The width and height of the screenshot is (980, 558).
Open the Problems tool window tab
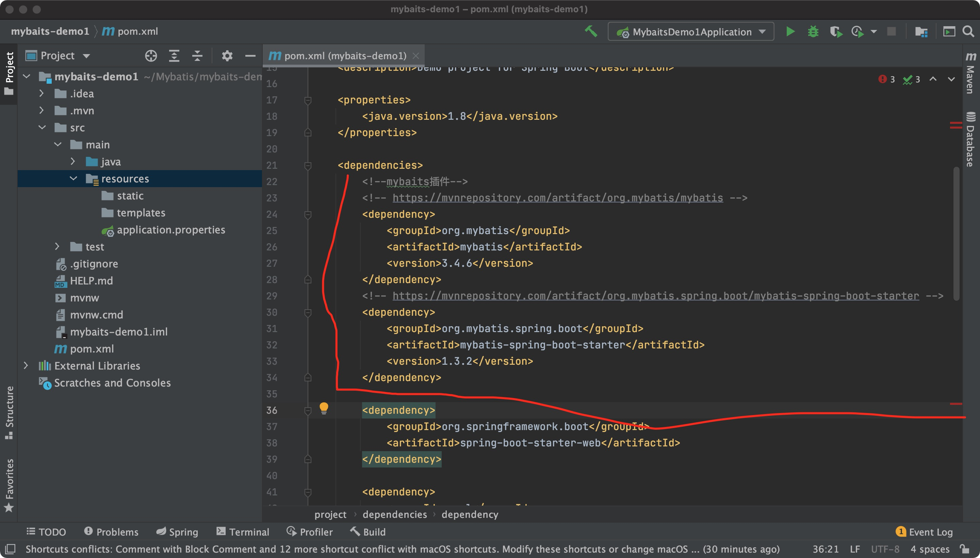[x=111, y=531]
